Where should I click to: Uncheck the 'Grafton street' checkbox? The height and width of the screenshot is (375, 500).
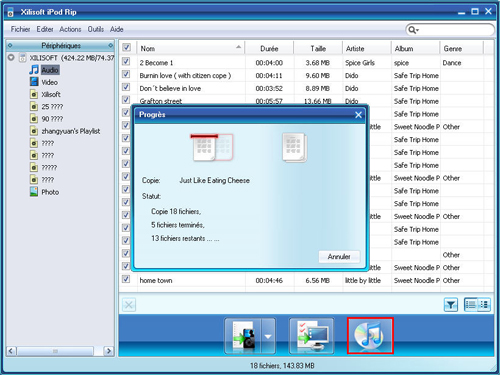(x=126, y=100)
